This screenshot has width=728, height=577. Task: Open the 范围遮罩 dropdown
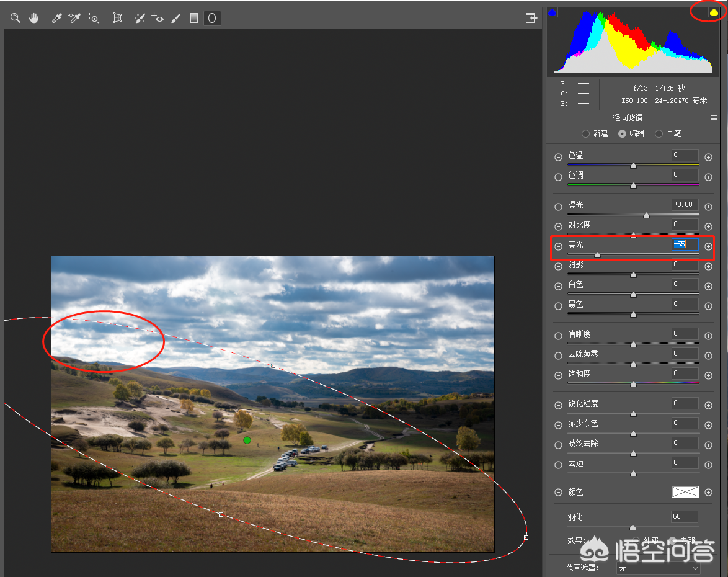(x=659, y=568)
